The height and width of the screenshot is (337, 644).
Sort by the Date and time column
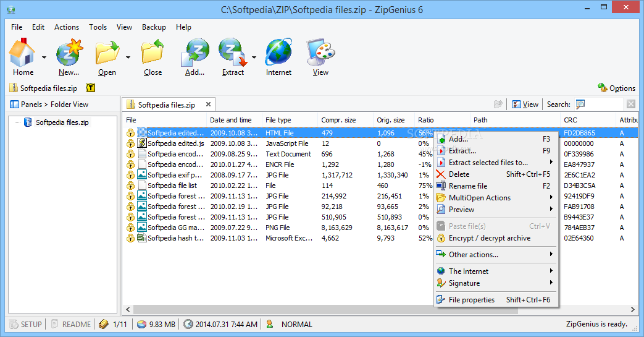(234, 120)
